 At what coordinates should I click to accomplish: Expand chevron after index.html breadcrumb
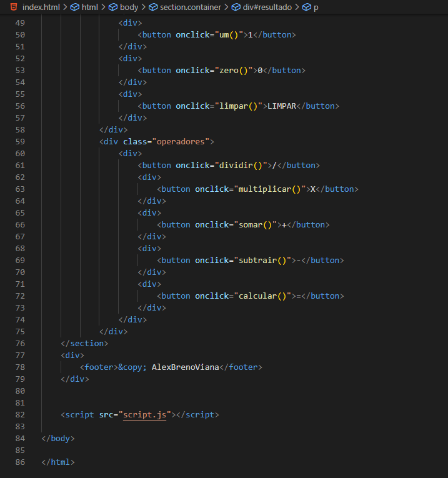[x=65, y=7]
